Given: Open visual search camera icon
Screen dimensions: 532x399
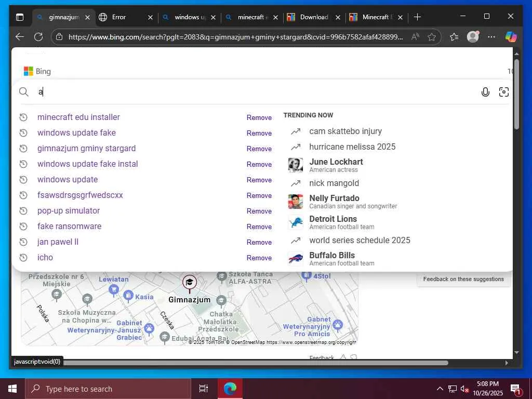Looking at the screenshot, I should (504, 92).
